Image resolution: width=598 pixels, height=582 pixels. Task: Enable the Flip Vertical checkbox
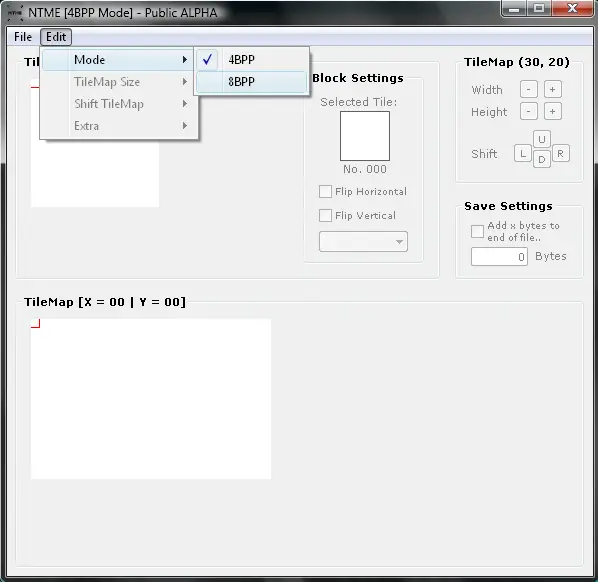point(325,215)
